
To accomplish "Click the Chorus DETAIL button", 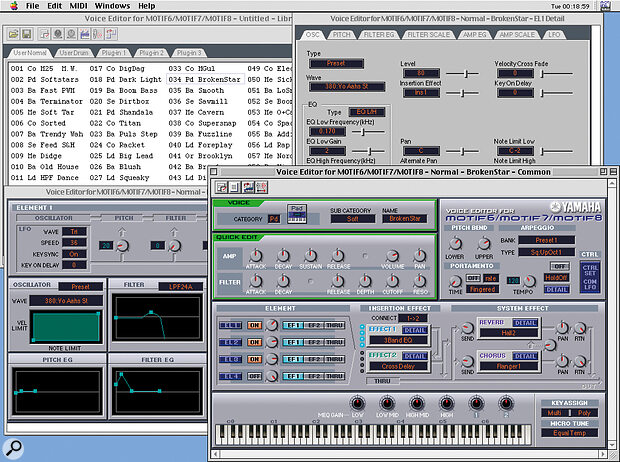I will pyautogui.click(x=525, y=356).
